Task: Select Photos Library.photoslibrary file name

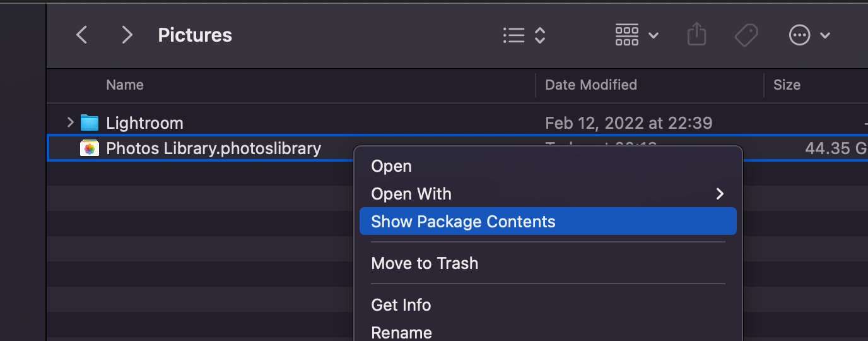Action: (x=213, y=148)
